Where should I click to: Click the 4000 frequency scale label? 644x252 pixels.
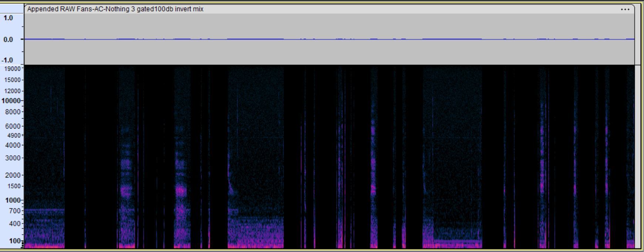(13, 145)
